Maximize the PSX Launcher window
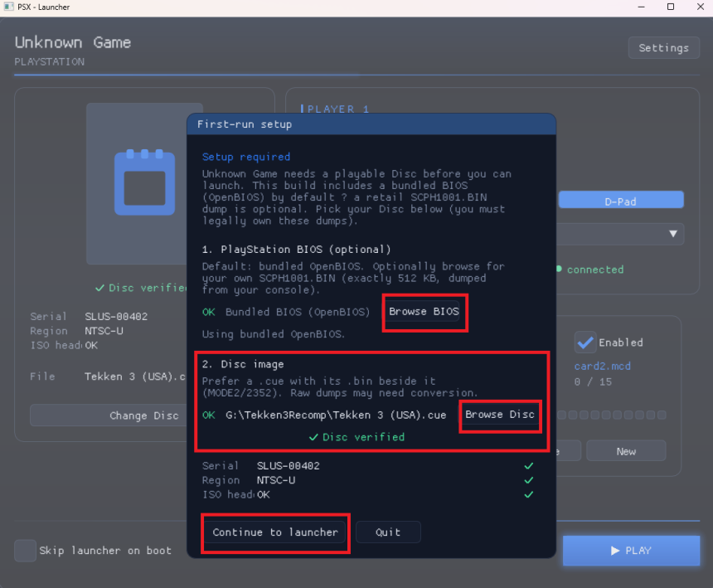This screenshot has width=713, height=588. pos(670,7)
